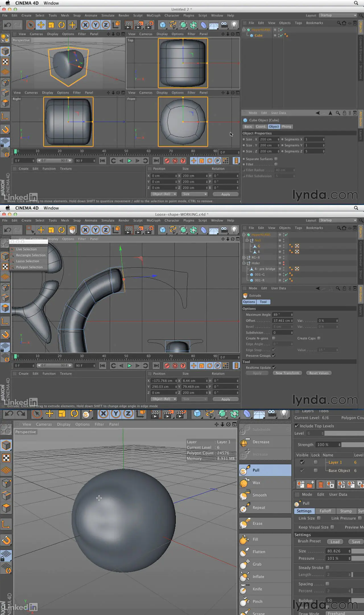Click Save brush preset button
Screen dimensions: 364x615
click(356, 542)
